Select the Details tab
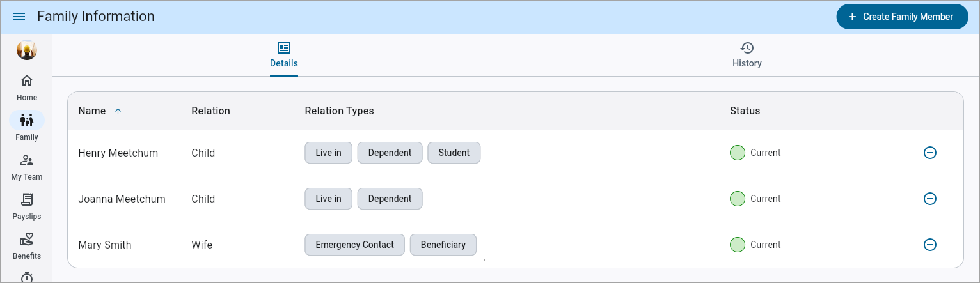The height and width of the screenshot is (283, 980). pos(283,55)
